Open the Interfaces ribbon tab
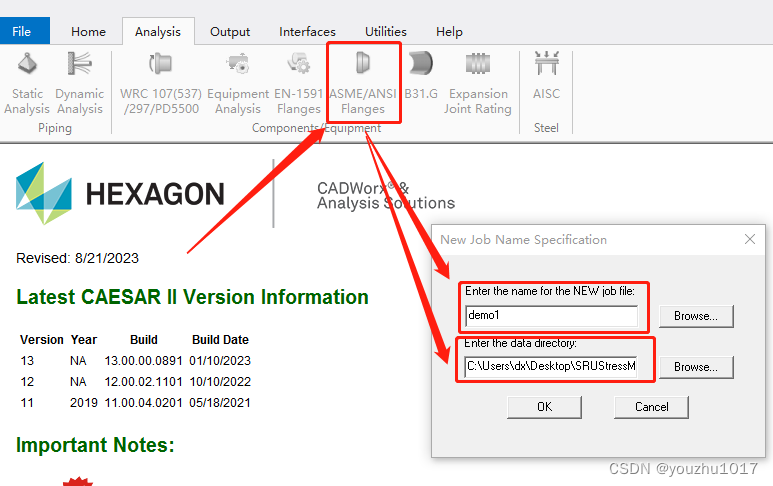The image size is (773, 486). point(307,32)
